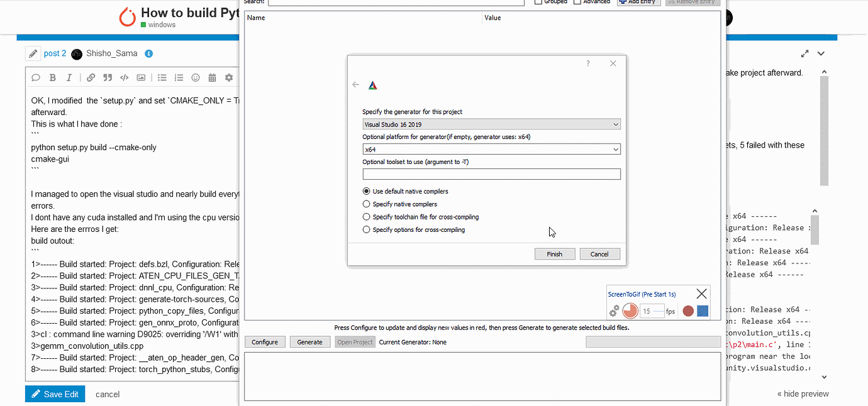The height and width of the screenshot is (406, 868).
Task: Click the '3>gemm_convolution_utils.cpp' line in editor
Action: point(87,346)
